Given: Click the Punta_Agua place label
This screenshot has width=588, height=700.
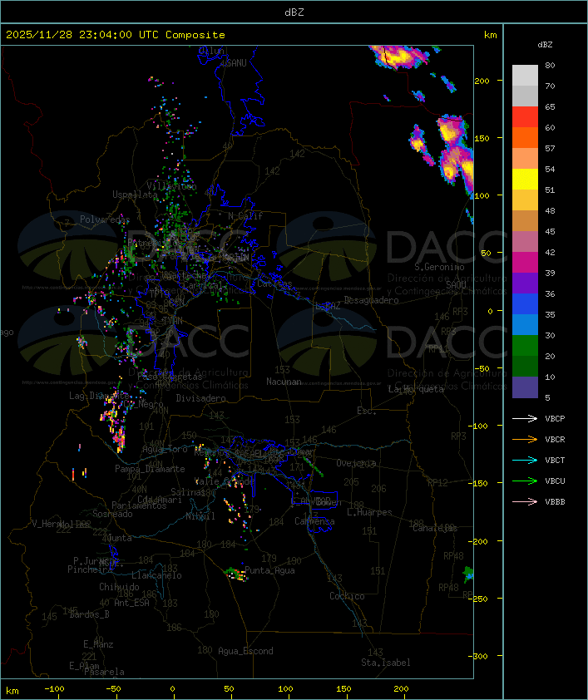Looking at the screenshot, I should pyautogui.click(x=269, y=570).
